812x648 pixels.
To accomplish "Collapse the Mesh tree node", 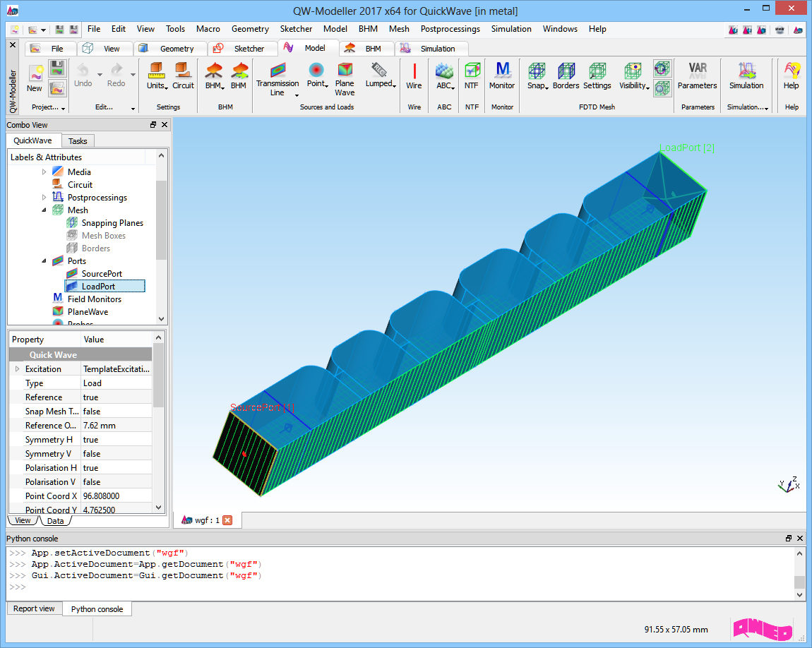I will click(44, 210).
